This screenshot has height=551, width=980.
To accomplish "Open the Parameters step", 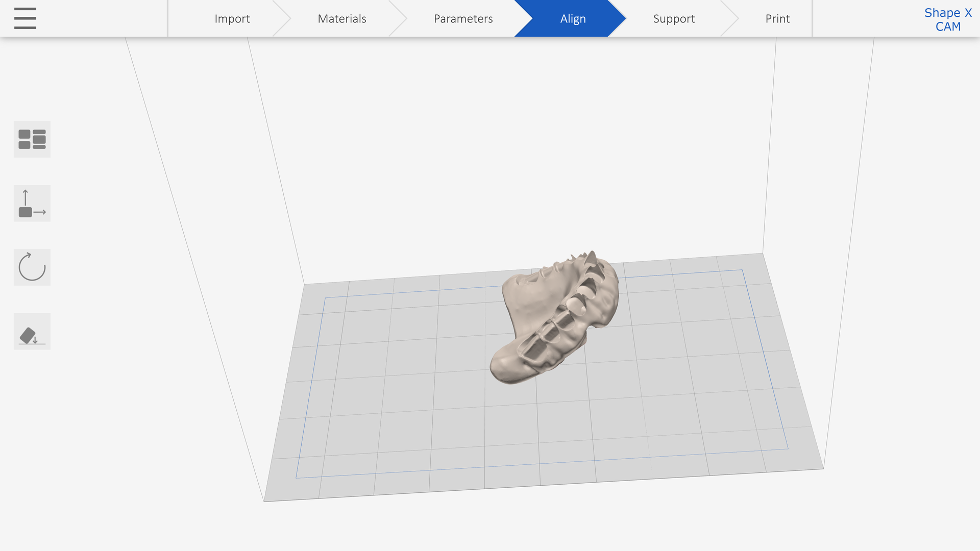I will (x=463, y=19).
